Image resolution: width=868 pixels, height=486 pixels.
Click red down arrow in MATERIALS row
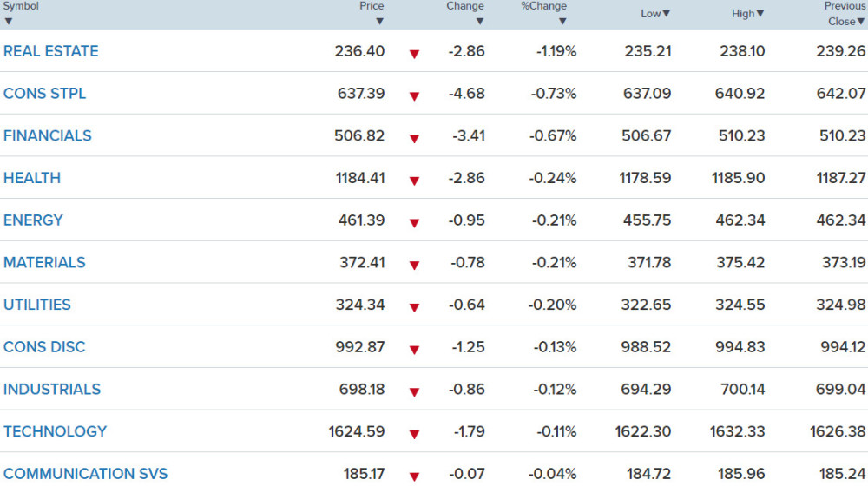pyautogui.click(x=414, y=266)
